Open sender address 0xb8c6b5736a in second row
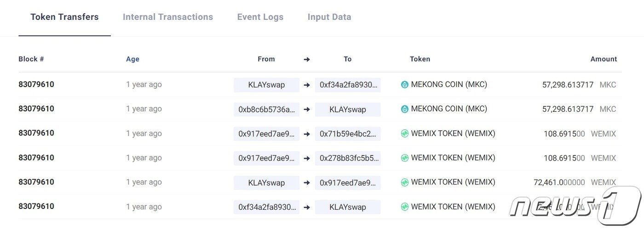Image resolution: width=644 pixels, height=231 pixels. pos(266,110)
